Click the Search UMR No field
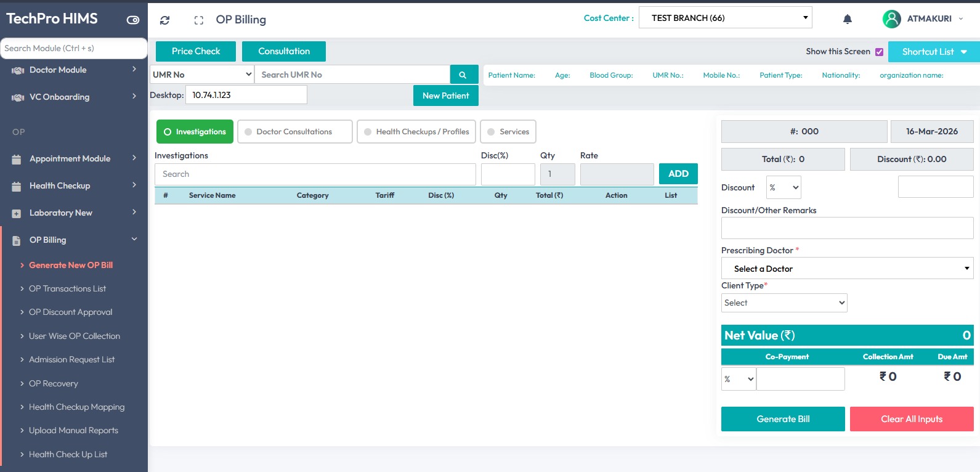This screenshot has height=472, width=980. click(352, 75)
